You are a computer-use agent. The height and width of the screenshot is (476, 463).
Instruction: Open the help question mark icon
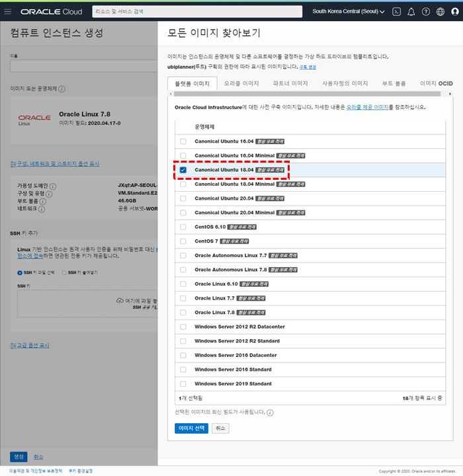click(x=426, y=11)
